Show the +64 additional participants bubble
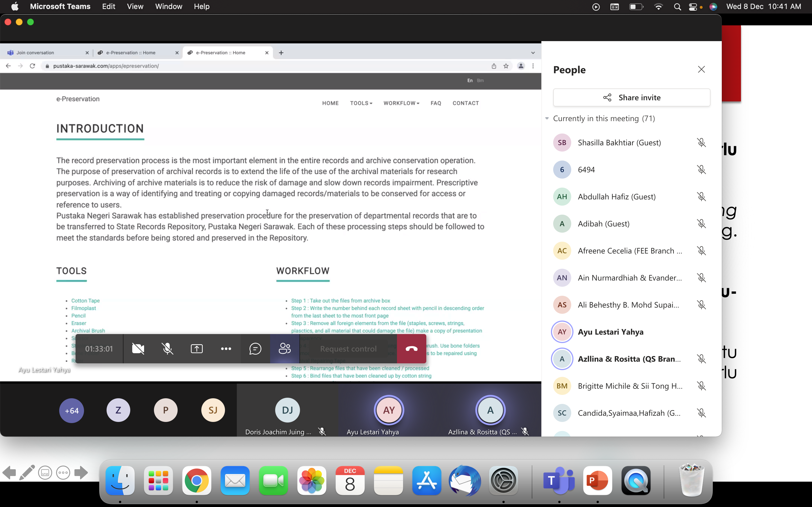Image resolution: width=812 pixels, height=507 pixels. [71, 410]
